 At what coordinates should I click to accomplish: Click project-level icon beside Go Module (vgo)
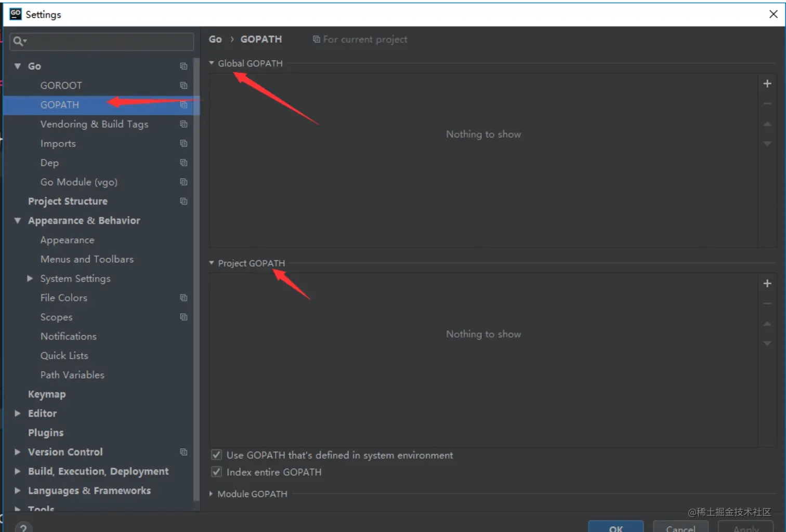[x=184, y=182]
